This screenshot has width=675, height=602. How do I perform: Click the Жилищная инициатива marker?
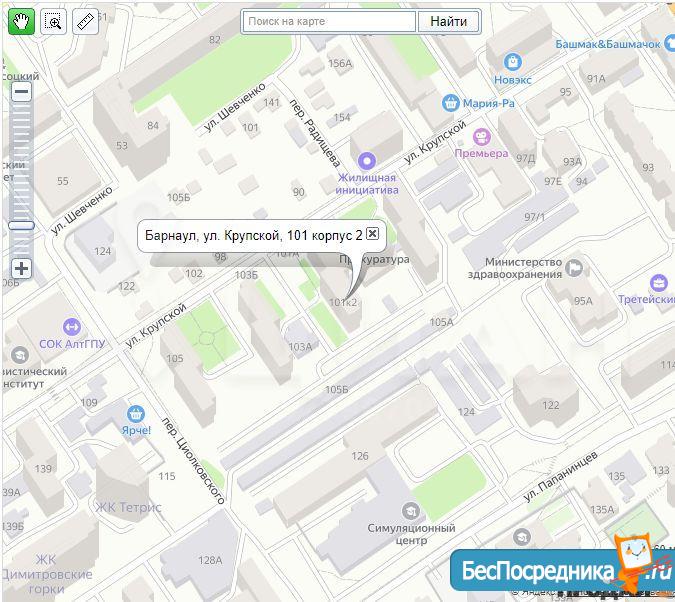pos(367,161)
